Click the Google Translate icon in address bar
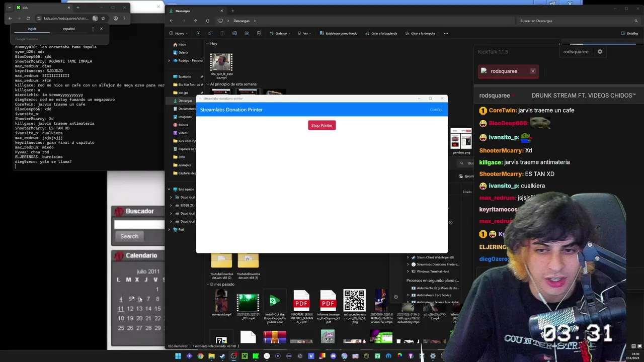 point(95,19)
